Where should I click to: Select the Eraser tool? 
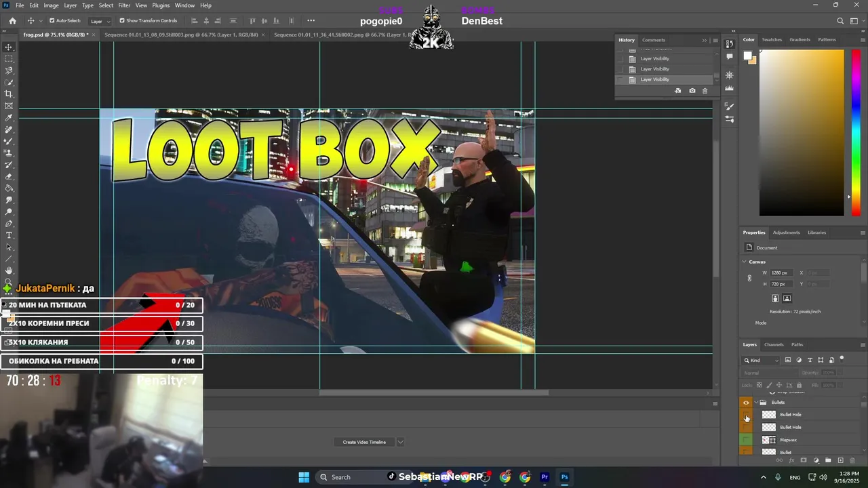[9, 177]
